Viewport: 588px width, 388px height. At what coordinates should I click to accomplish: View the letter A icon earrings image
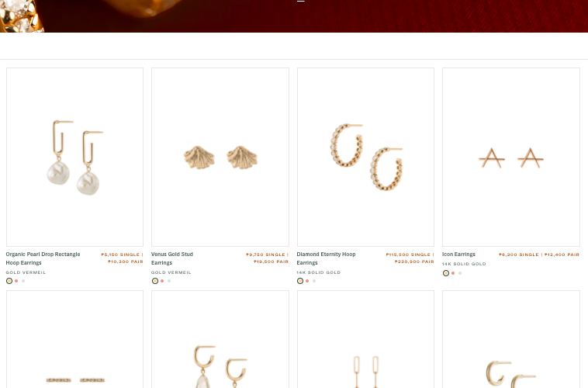click(x=511, y=157)
